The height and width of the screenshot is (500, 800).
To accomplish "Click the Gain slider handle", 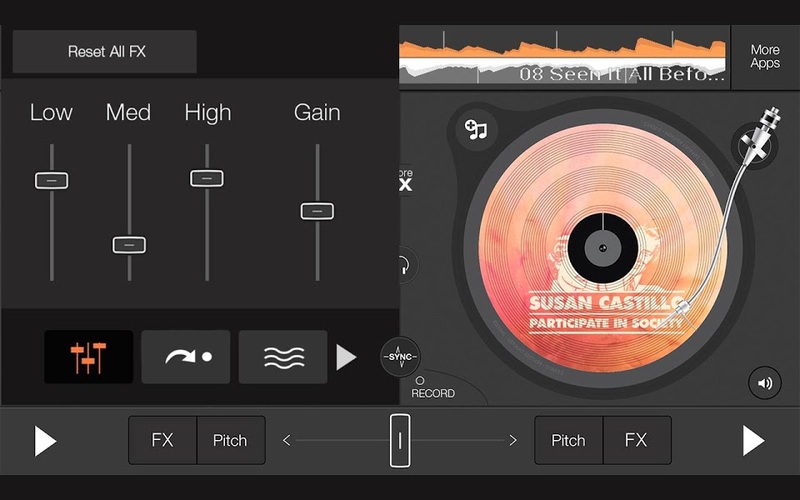I will pyautogui.click(x=317, y=211).
